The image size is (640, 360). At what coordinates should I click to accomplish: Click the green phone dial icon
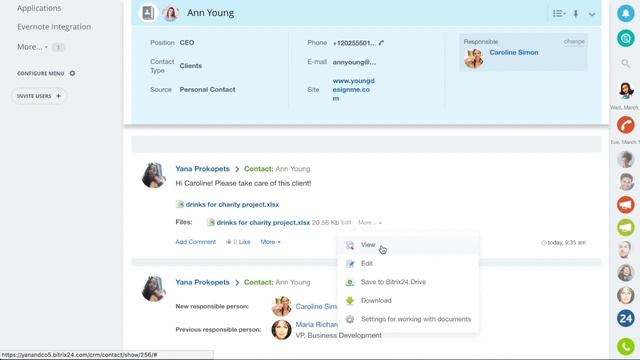tap(625, 347)
